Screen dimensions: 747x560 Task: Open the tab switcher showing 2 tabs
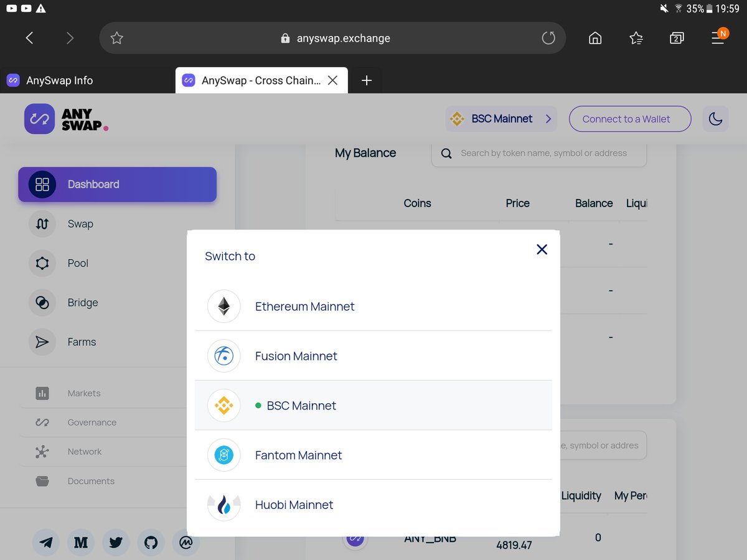click(677, 38)
